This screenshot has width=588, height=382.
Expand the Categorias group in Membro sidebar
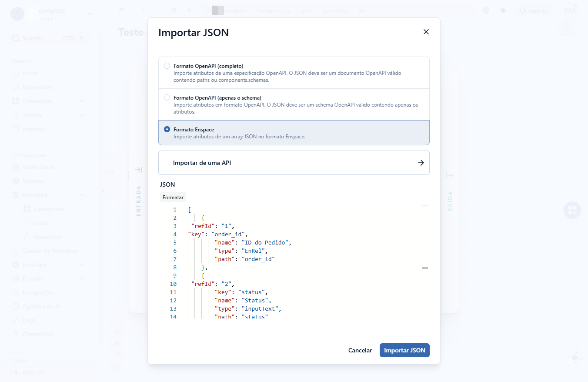[x=82, y=101]
